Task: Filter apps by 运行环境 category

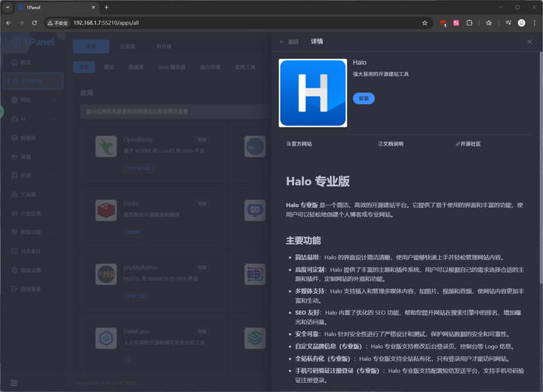Action: (x=210, y=67)
